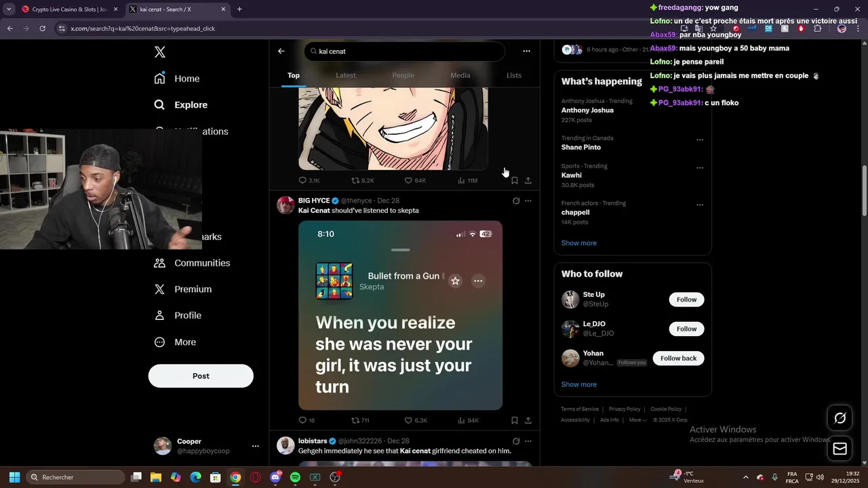The width and height of the screenshot is (868, 488).
Task: Reload the page in Chrome
Action: coord(42,28)
